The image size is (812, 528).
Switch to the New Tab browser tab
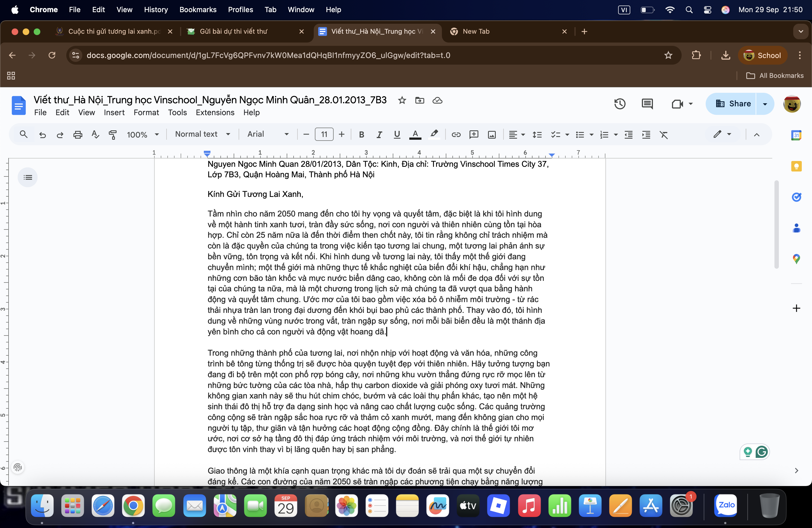(476, 31)
